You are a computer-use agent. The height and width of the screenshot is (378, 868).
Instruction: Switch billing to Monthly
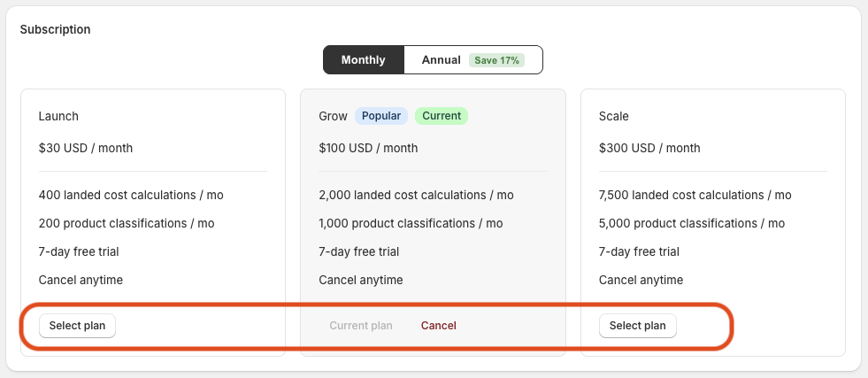tap(363, 60)
